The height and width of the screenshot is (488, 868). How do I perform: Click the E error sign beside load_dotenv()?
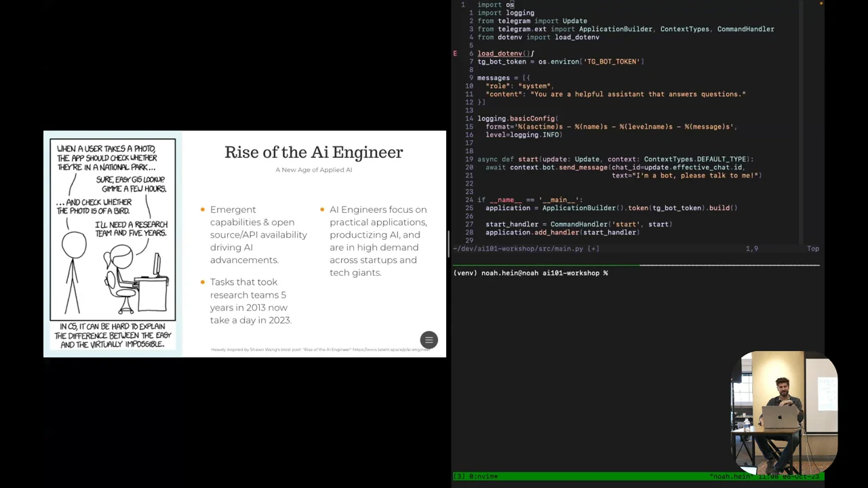pyautogui.click(x=455, y=54)
